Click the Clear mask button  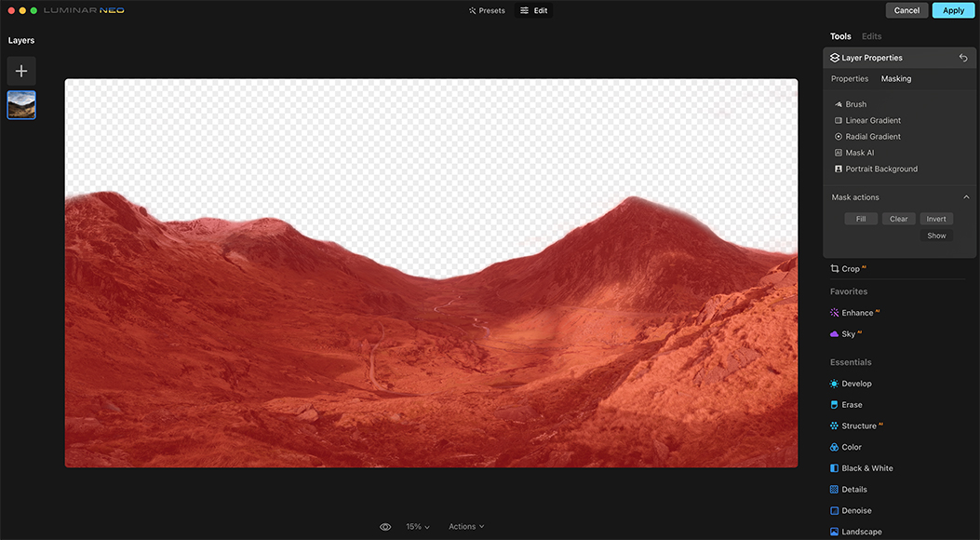[899, 219]
